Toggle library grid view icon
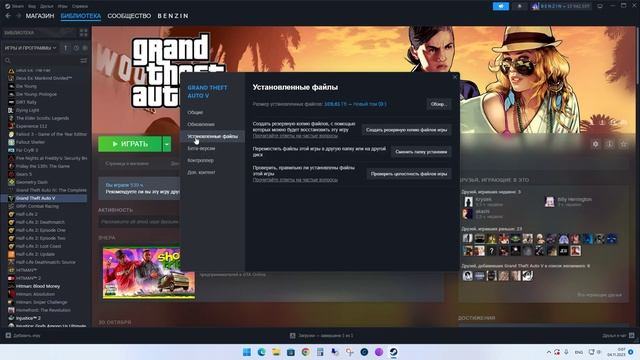Screen dimensions: 640x360 [x=84, y=33]
